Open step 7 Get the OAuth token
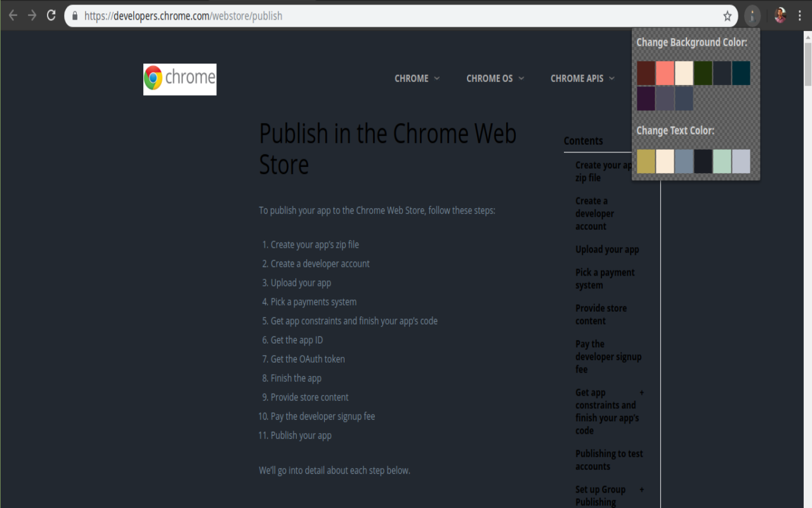The width and height of the screenshot is (812, 508). [x=308, y=359]
